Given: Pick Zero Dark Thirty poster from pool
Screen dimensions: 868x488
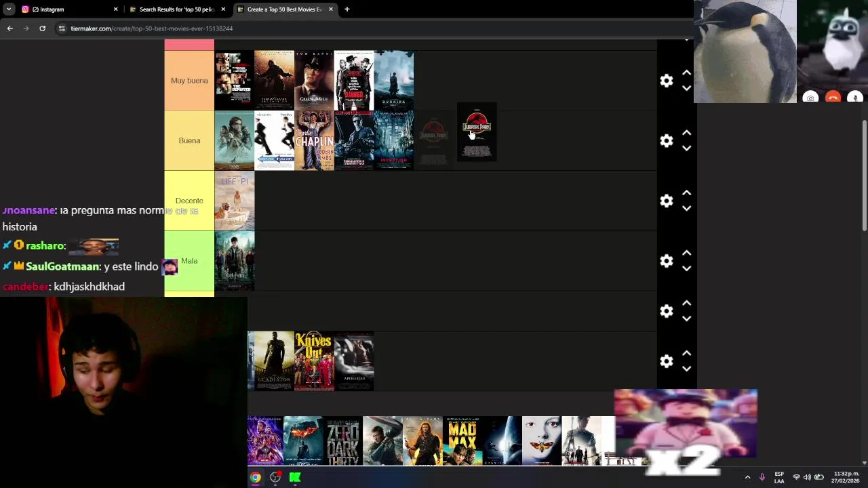Looking at the screenshot, I should pyautogui.click(x=343, y=441).
